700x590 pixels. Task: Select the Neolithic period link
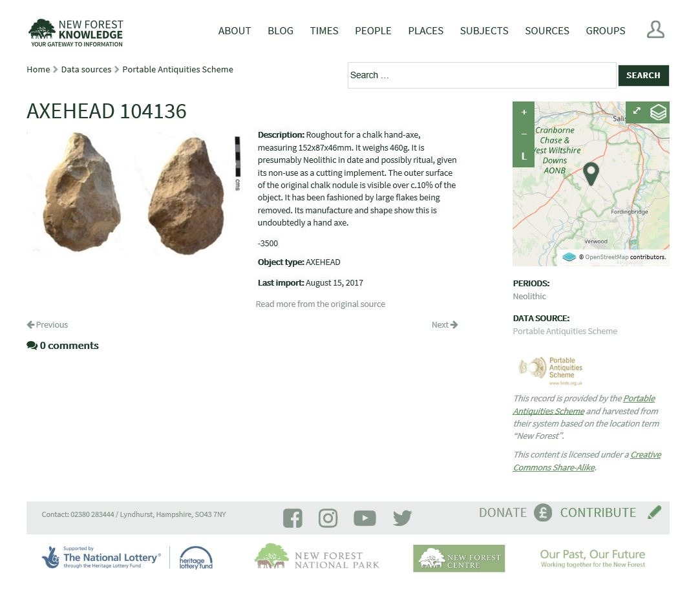[x=529, y=297]
